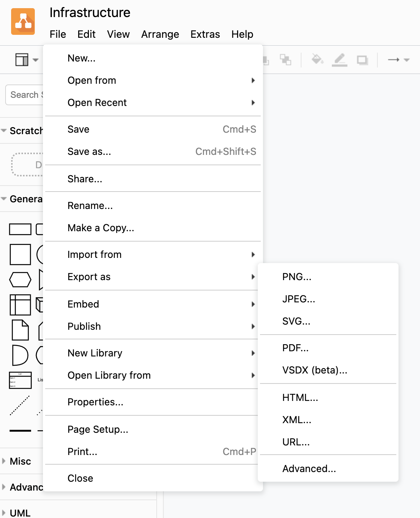Expand the Misc shape section

(x=20, y=461)
